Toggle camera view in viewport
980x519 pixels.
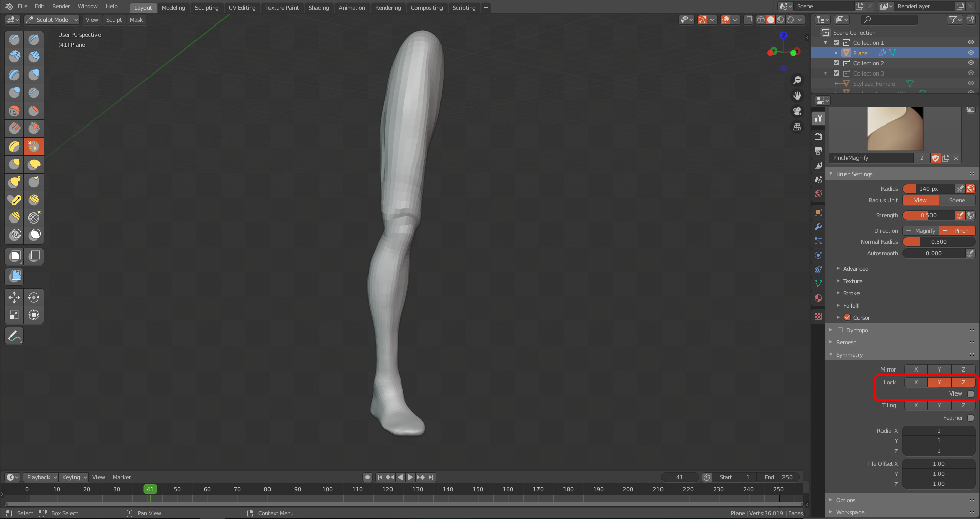click(797, 111)
